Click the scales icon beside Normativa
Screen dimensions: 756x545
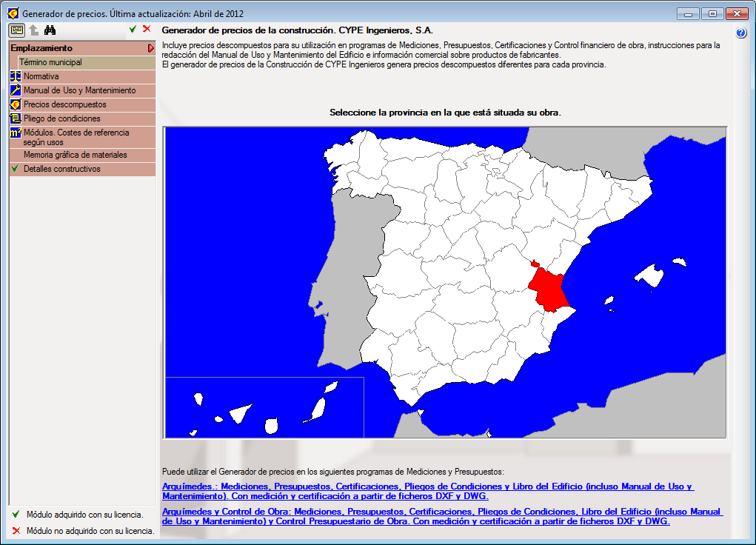[x=16, y=76]
